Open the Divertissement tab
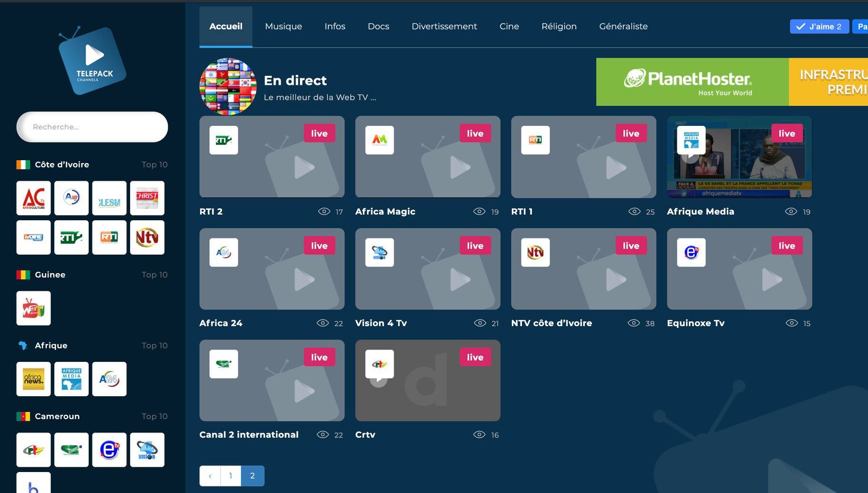 [x=444, y=27]
